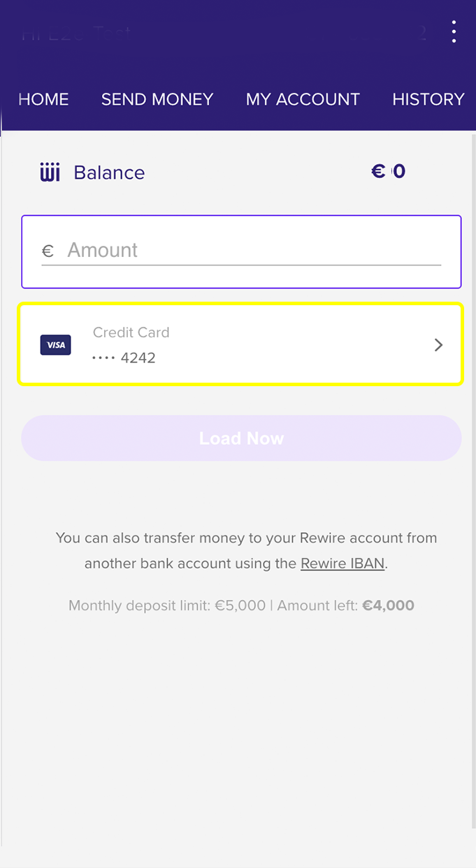Click the Visa card logo
The width and height of the screenshot is (476, 868).
tap(55, 345)
